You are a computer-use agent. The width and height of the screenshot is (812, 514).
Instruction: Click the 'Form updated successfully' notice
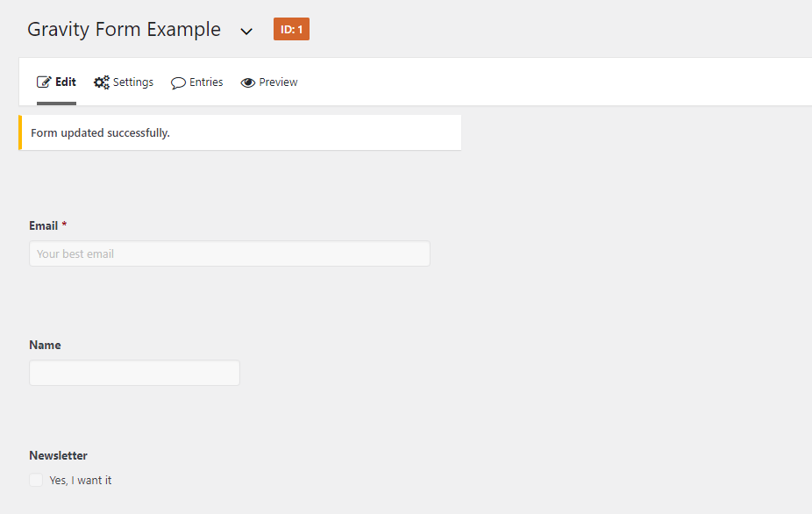[239, 132]
